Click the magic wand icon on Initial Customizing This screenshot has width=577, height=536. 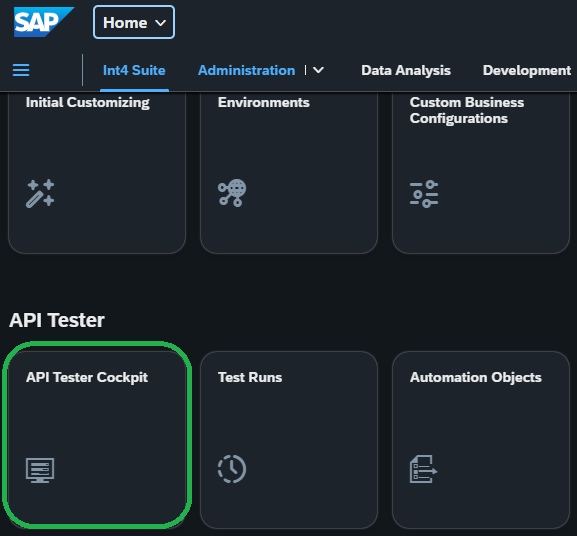pos(40,194)
